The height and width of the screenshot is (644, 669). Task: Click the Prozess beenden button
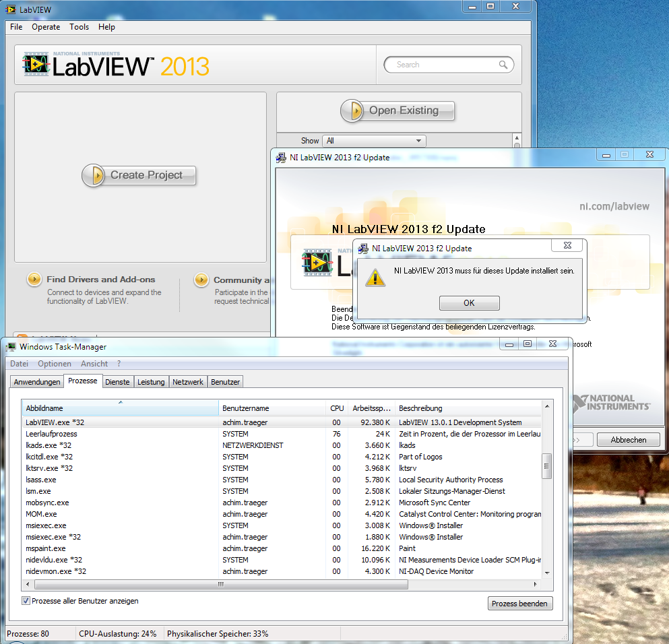(519, 604)
